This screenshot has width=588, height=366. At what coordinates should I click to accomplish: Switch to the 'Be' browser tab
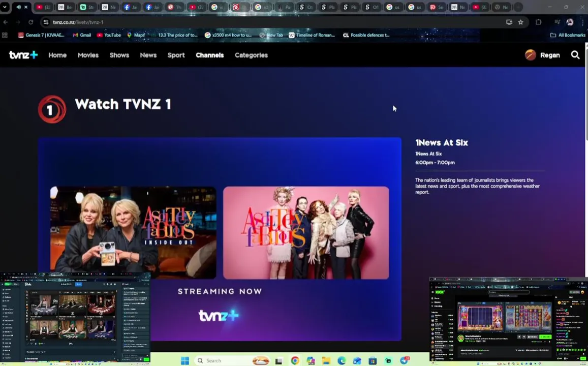point(66,7)
